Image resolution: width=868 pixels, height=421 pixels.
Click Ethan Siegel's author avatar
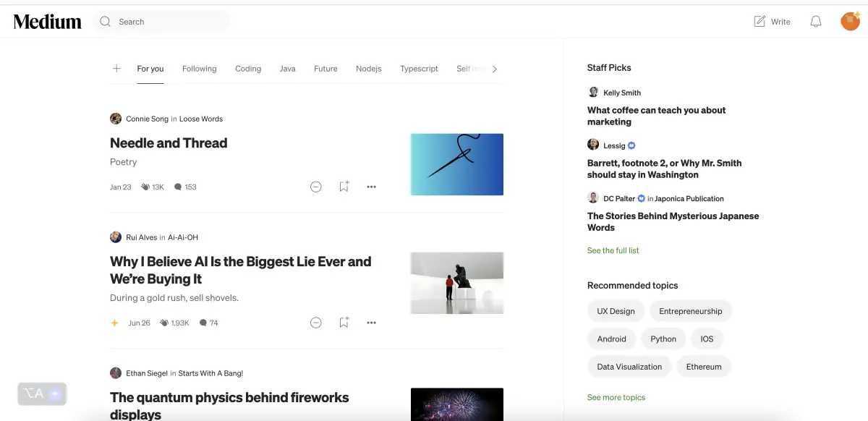point(116,373)
